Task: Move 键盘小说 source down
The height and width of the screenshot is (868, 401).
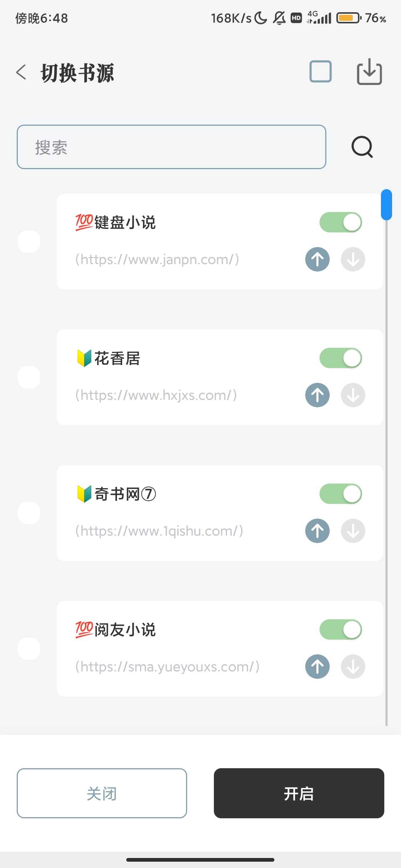Action: click(x=353, y=259)
